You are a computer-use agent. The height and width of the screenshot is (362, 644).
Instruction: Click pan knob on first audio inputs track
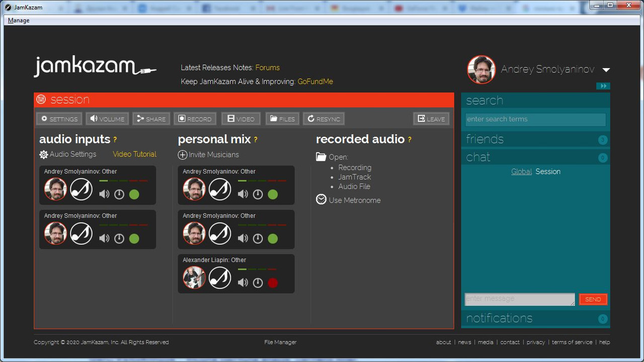(119, 194)
